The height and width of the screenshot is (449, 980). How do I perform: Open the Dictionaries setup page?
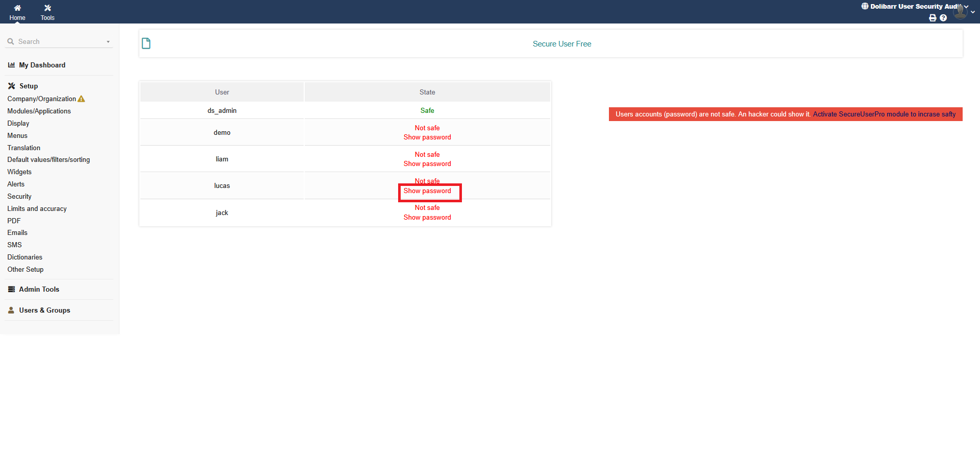(x=24, y=257)
